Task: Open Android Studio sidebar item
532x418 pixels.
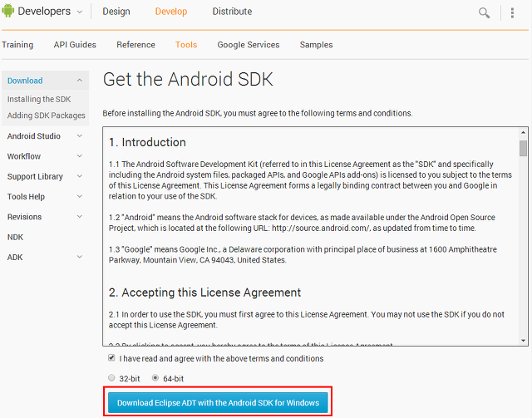Action: 34,136
